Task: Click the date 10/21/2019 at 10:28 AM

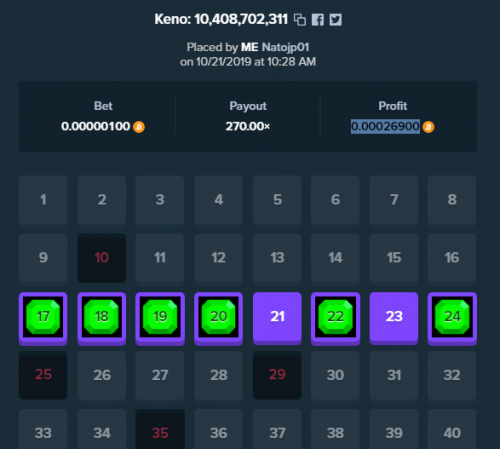Action: click(x=256, y=62)
